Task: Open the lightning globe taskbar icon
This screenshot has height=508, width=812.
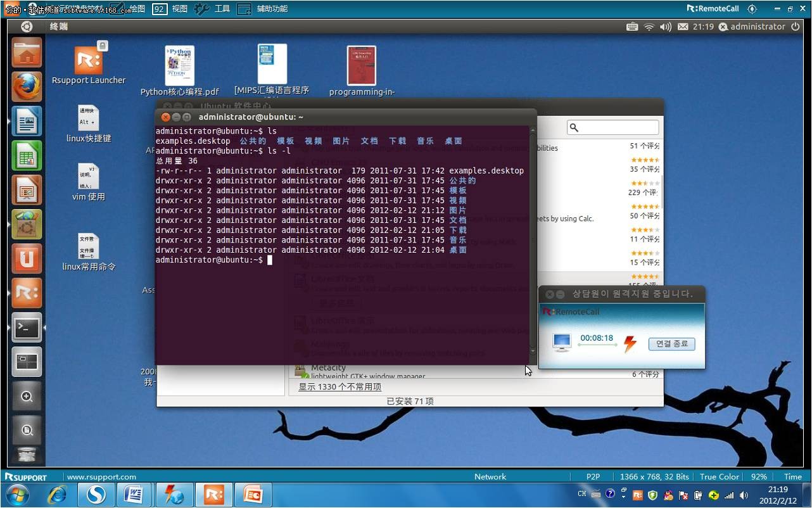Action: [x=174, y=495]
